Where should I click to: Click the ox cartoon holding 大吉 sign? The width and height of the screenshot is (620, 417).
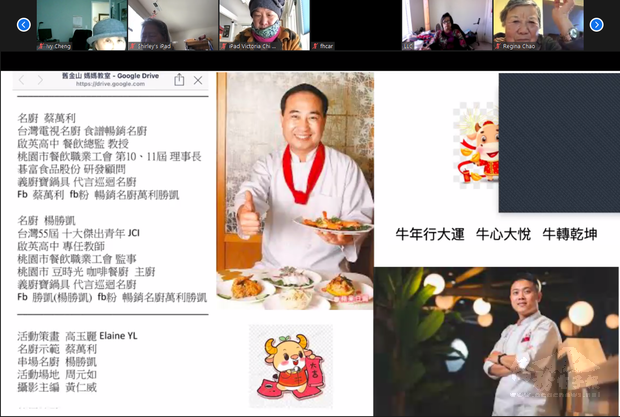coord(291,366)
